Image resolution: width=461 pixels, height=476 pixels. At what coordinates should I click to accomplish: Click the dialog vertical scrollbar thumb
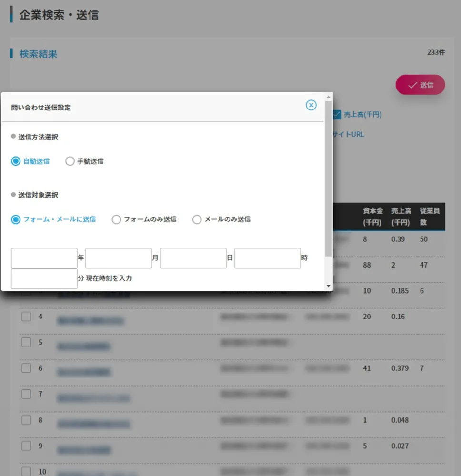pos(328,178)
